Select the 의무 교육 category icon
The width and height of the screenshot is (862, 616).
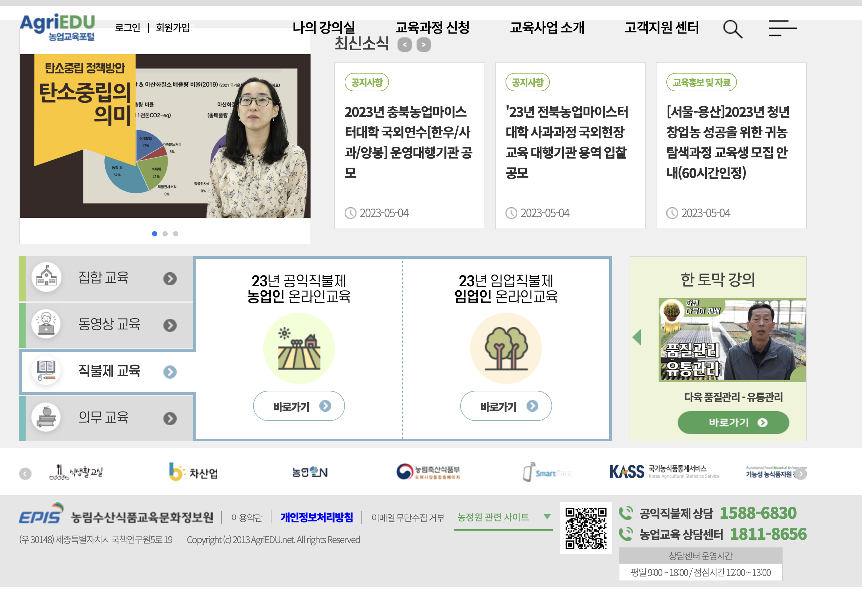[46, 418]
